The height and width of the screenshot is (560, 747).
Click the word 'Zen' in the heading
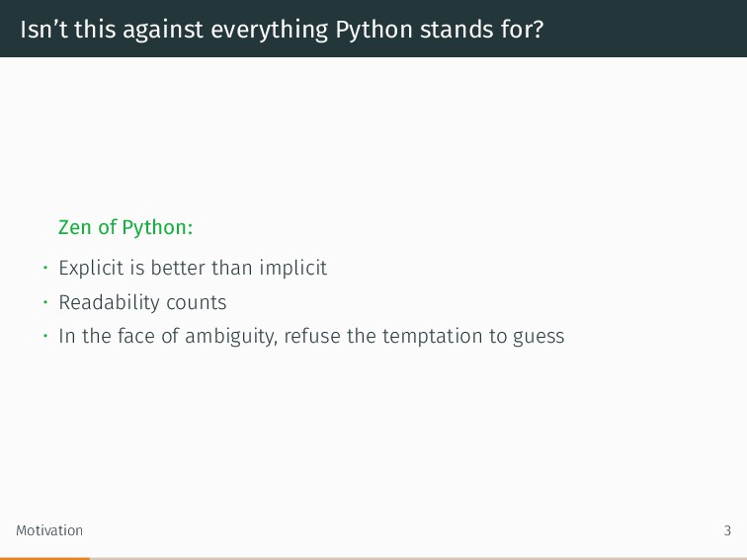click(x=75, y=227)
